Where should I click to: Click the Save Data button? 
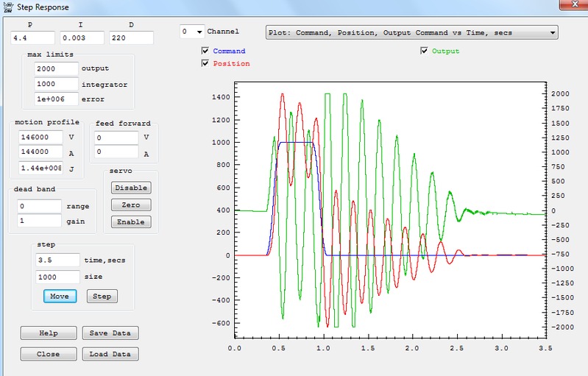tap(110, 333)
